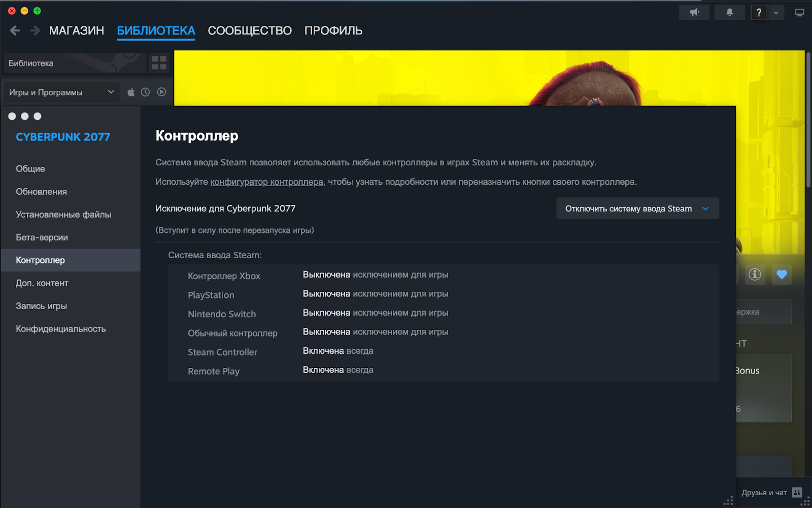812x508 pixels.
Task: Select Обновления settings section
Action: pyautogui.click(x=71, y=191)
